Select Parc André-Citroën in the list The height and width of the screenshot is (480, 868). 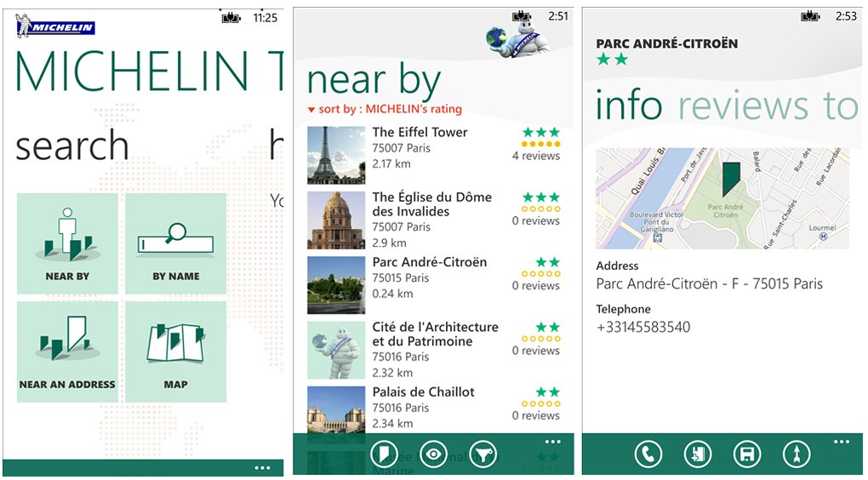pos(429,262)
